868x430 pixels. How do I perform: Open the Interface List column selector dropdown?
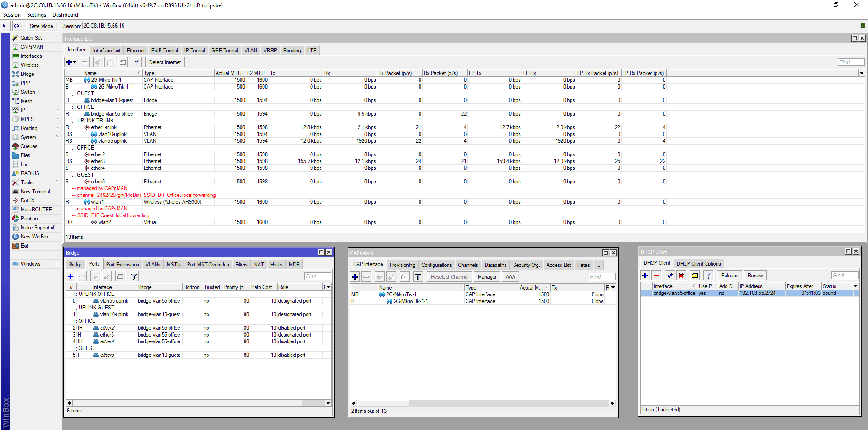tap(862, 73)
